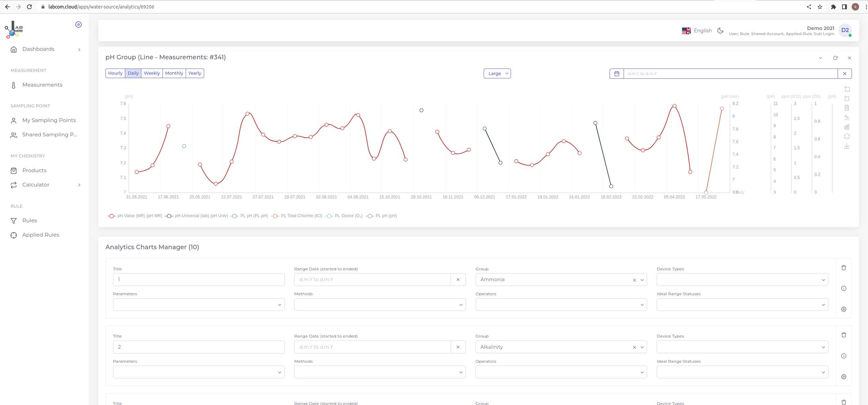This screenshot has height=405, width=868.
Task: Click the chart restore icon
Action: pyautogui.click(x=847, y=136)
